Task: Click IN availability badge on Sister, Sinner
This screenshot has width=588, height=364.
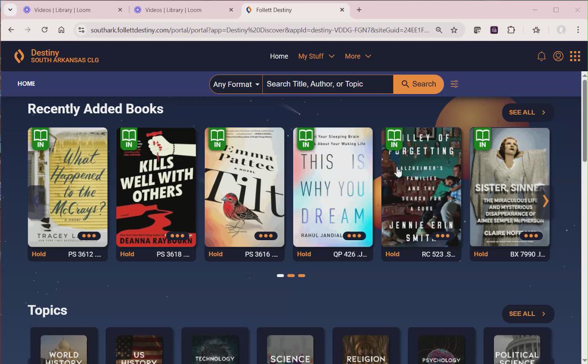Action: tap(483, 139)
